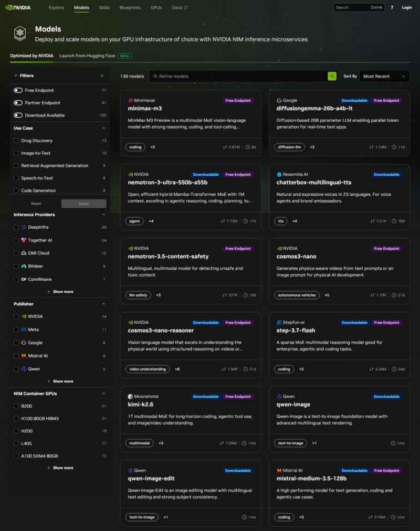The image size is (420, 531).
Task: Click the Google logo on diffusiongemma card
Action: point(279,100)
